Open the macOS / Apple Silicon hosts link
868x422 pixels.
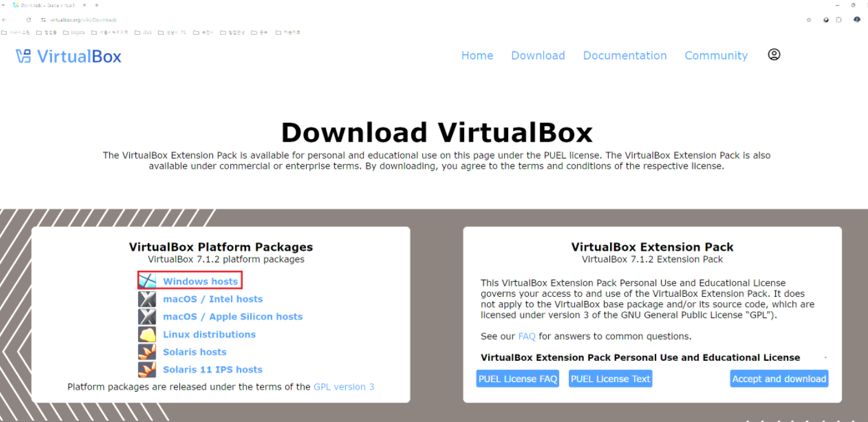(x=233, y=316)
